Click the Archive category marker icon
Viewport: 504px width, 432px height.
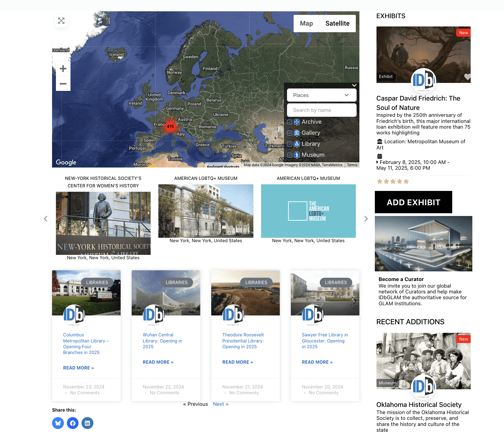[297, 122]
